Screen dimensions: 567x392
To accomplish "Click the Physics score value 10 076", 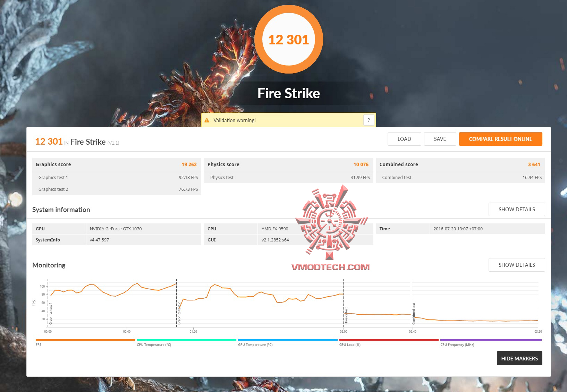I will (361, 164).
